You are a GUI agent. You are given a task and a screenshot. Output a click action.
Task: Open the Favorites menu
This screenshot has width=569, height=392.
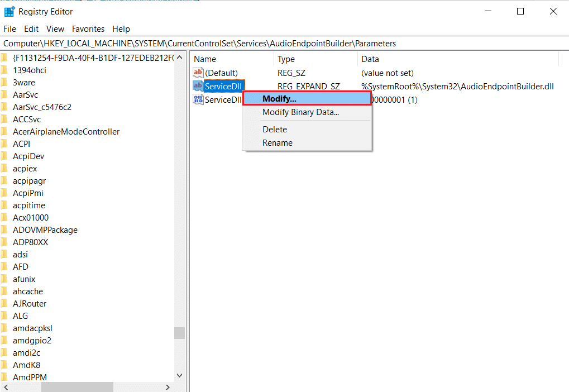88,29
